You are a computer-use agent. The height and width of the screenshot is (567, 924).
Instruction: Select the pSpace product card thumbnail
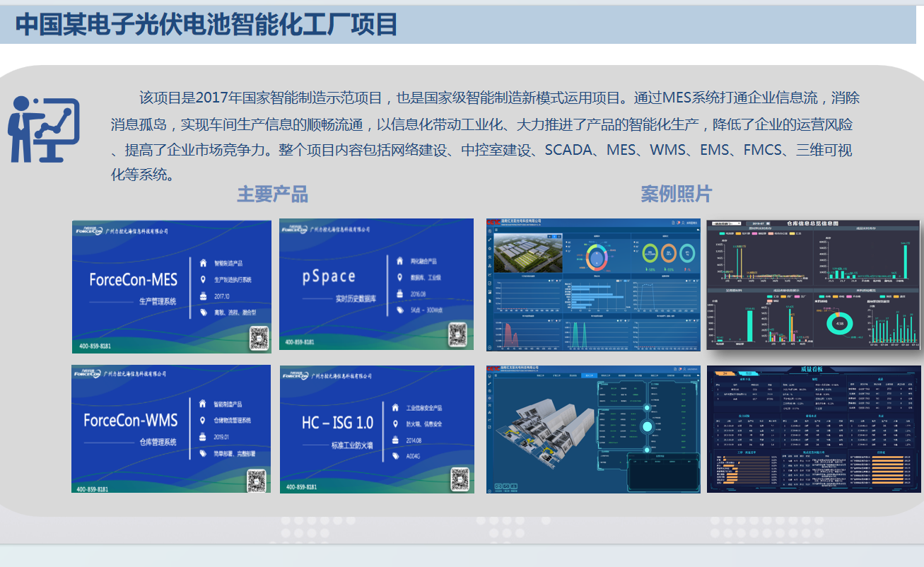pos(377,284)
